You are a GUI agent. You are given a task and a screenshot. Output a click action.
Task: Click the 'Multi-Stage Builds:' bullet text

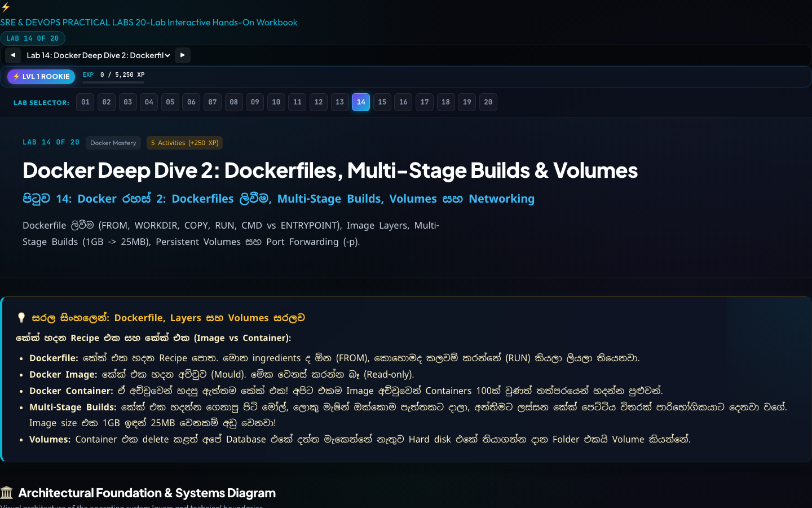tap(73, 407)
